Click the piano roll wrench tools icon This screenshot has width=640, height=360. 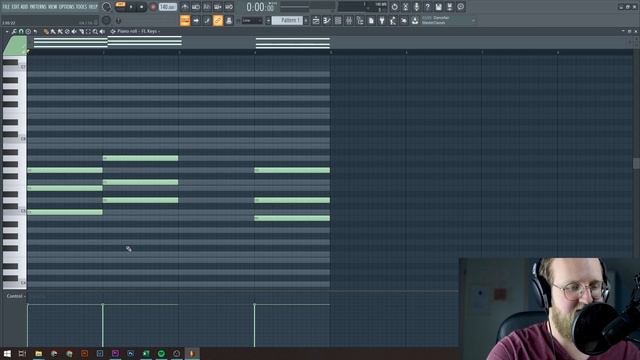[x=14, y=31]
